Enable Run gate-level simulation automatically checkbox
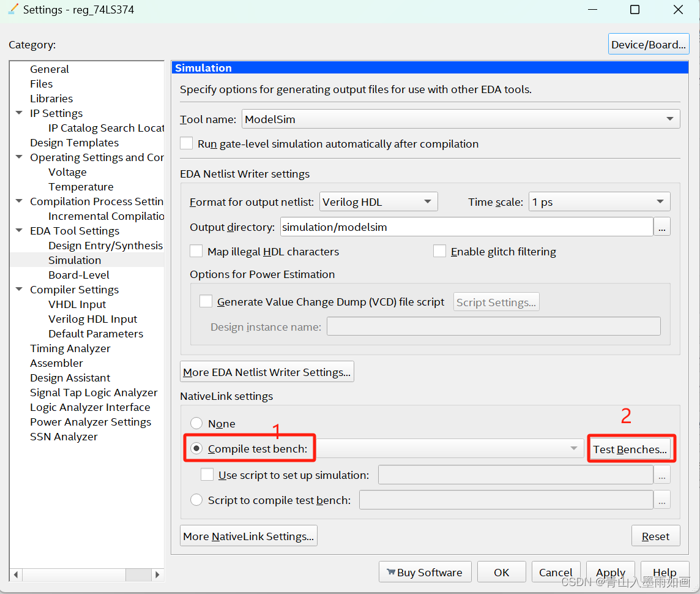The image size is (700, 594). point(186,143)
